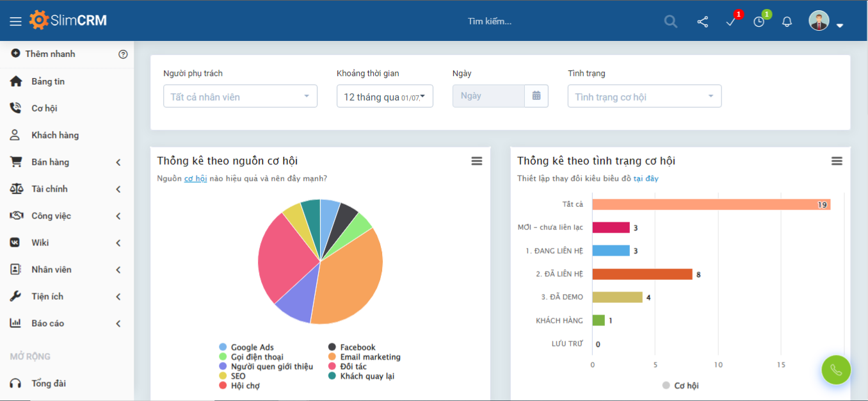
Task: Click the tasks checkmark icon with badge
Action: pyautogui.click(x=730, y=21)
